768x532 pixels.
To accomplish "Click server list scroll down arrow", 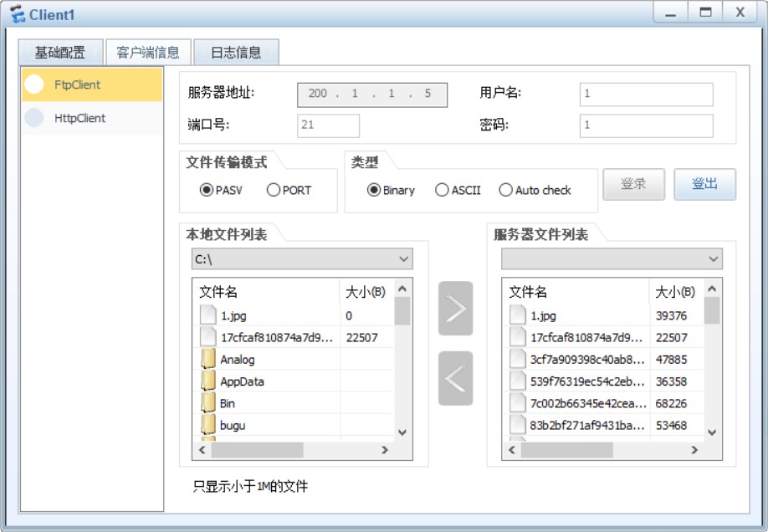I will 712,432.
